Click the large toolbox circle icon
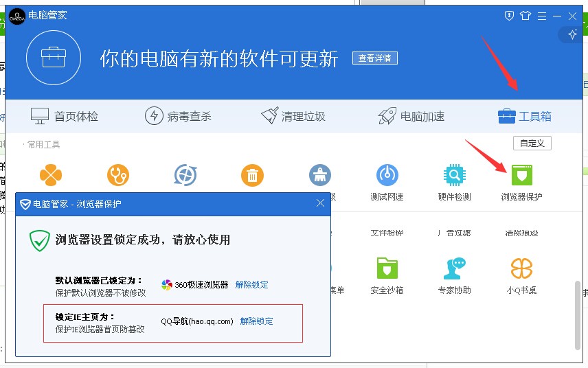 coord(54,58)
